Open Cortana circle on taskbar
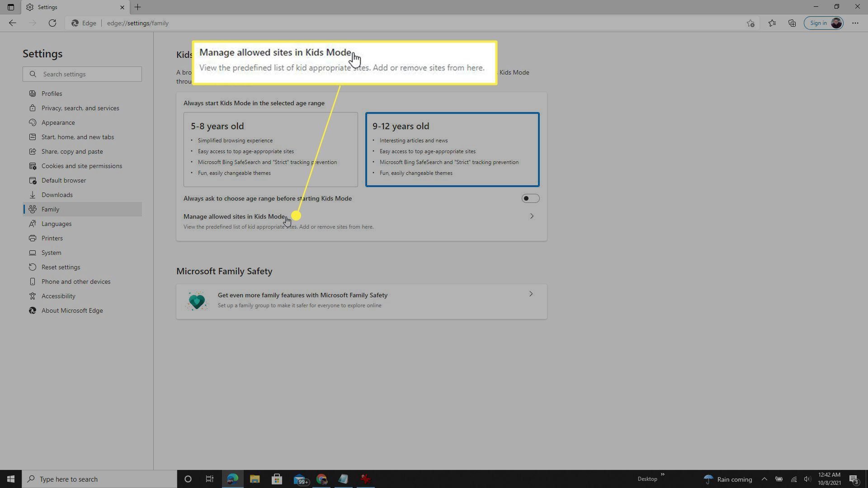 188,479
